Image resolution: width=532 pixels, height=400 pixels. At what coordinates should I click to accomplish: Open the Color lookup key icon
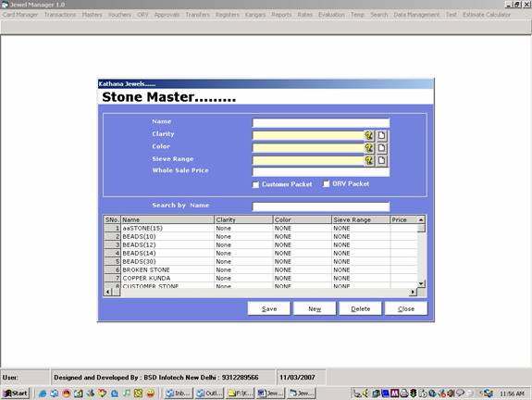tap(369, 148)
